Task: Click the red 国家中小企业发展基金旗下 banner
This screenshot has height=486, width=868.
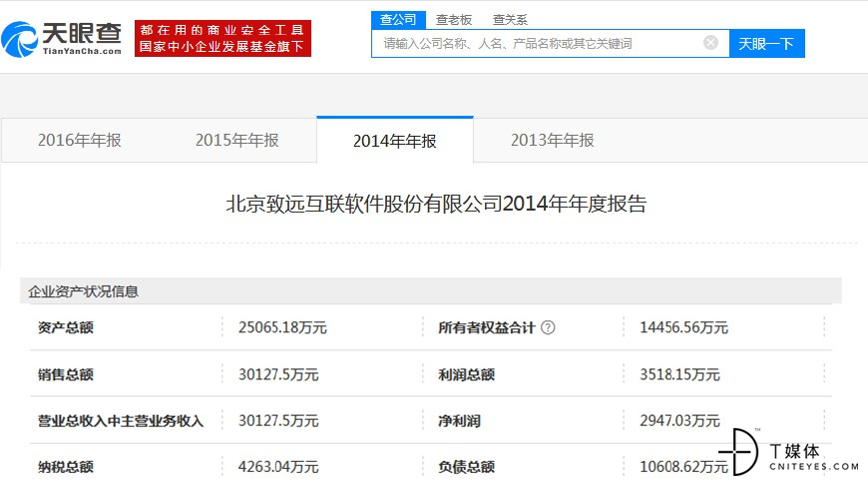Action: [x=222, y=38]
